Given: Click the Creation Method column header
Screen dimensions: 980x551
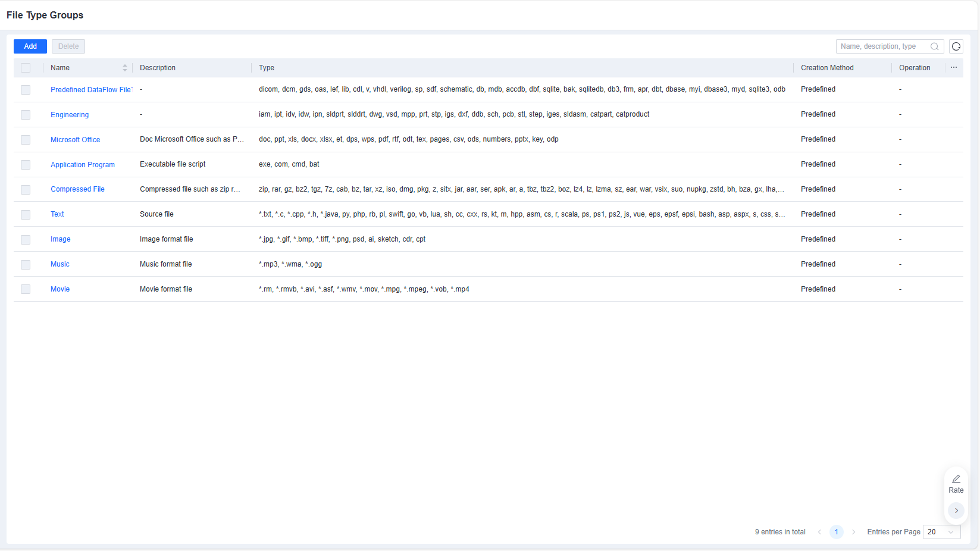Looking at the screenshot, I should tap(827, 68).
